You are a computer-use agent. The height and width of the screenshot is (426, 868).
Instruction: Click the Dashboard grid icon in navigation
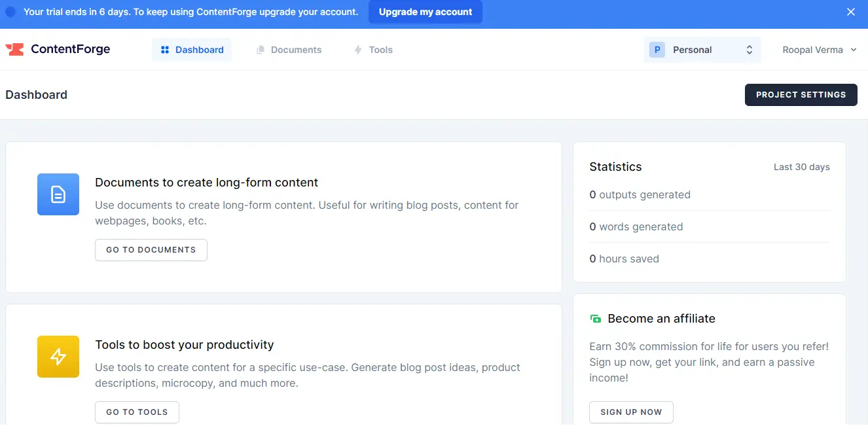165,50
